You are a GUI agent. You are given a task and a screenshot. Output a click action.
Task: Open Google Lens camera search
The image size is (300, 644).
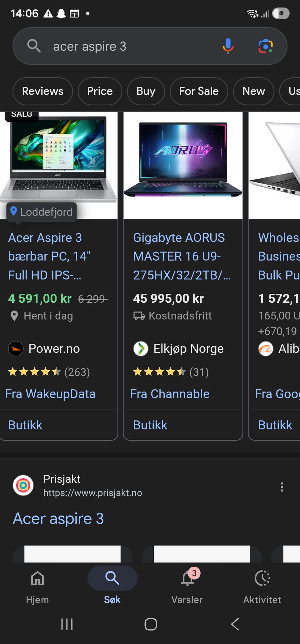coord(265,46)
